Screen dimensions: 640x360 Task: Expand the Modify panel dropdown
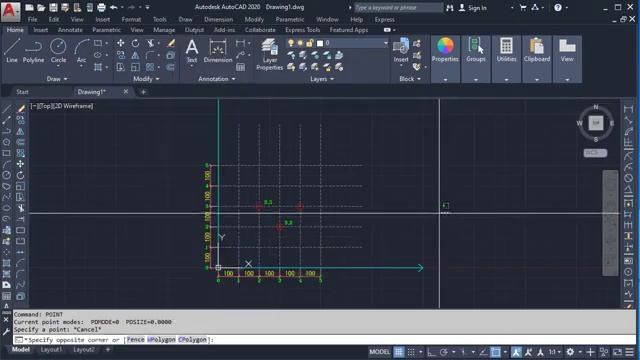click(146, 79)
